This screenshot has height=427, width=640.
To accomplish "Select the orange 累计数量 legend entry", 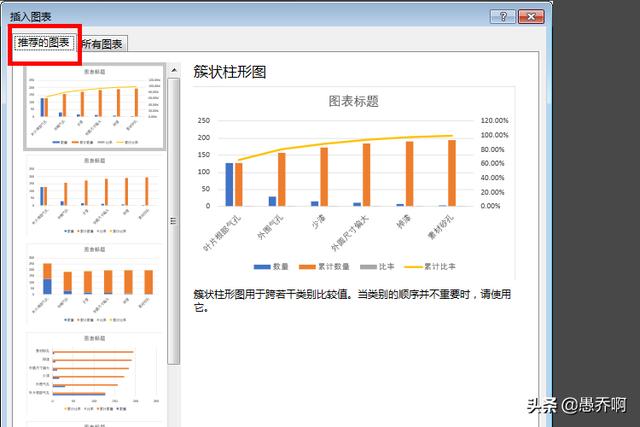I will pyautogui.click(x=329, y=267).
